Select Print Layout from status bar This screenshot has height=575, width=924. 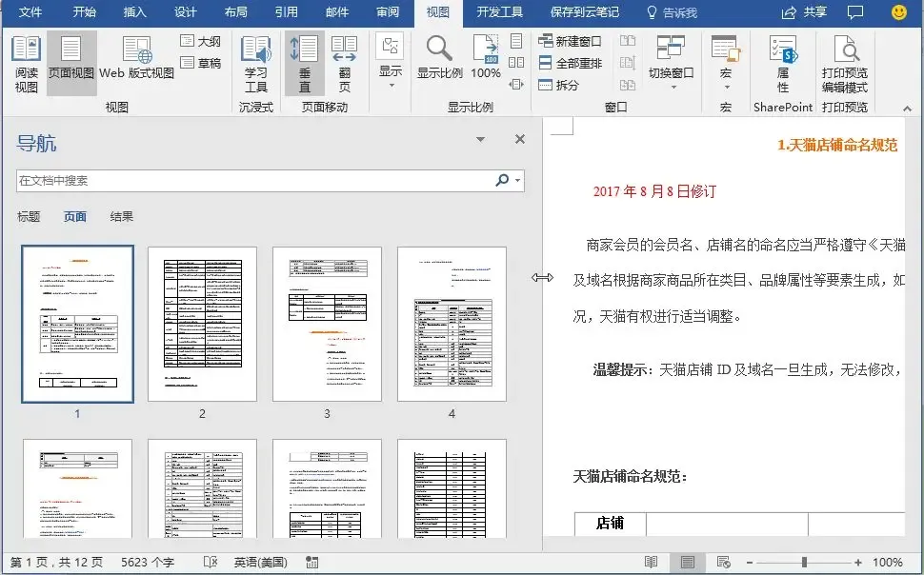pyautogui.click(x=687, y=562)
